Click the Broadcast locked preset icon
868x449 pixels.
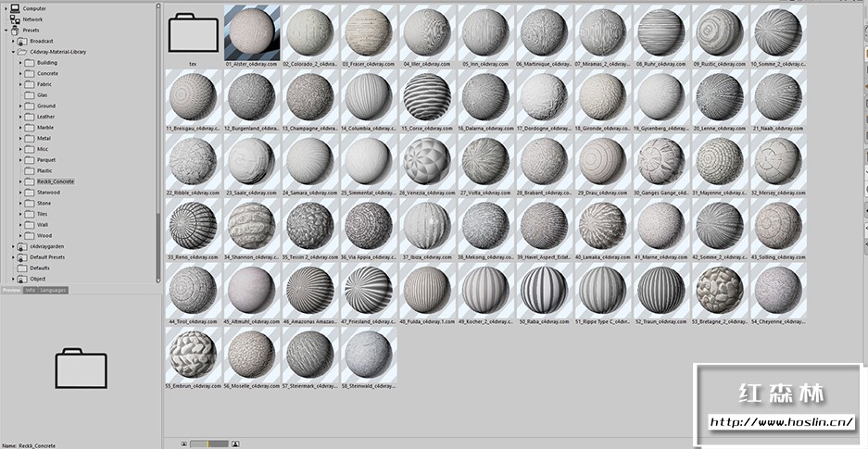pyautogui.click(x=22, y=41)
